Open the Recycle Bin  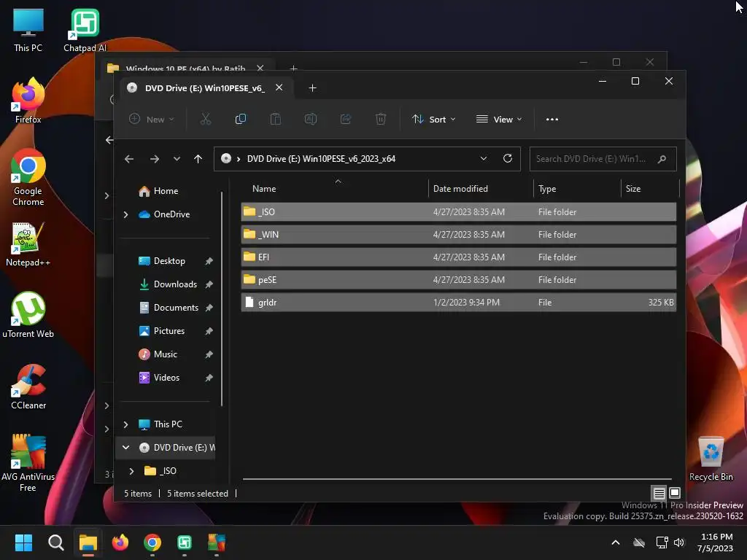pos(711,459)
